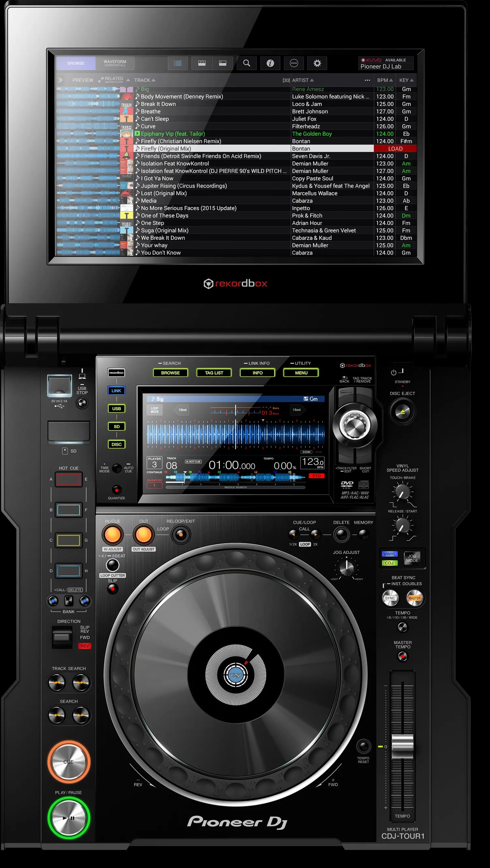Image resolution: width=490 pixels, height=868 pixels.
Task: Select the BROWSE tab on touchscreen
Action: coord(76,63)
